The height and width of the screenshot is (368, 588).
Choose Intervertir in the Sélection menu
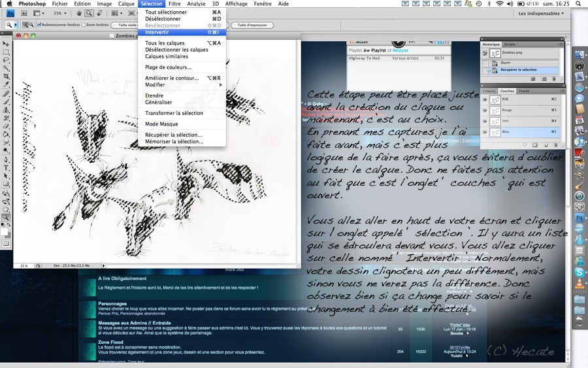182,32
